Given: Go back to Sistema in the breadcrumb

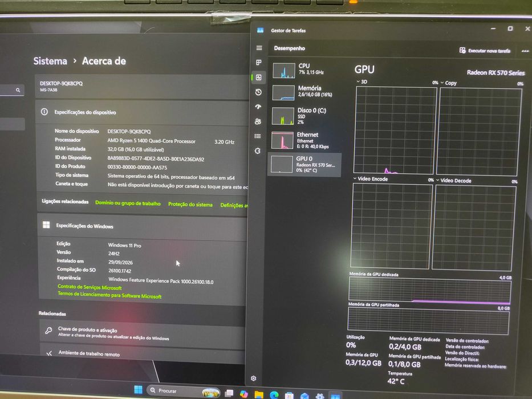Looking at the screenshot, I should pyautogui.click(x=50, y=61).
